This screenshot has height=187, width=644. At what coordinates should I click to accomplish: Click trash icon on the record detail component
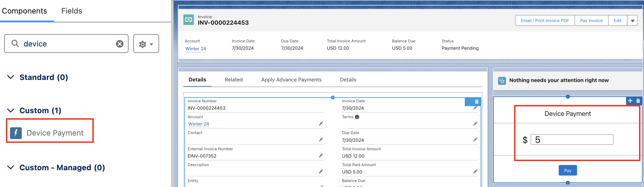pyautogui.click(x=477, y=102)
